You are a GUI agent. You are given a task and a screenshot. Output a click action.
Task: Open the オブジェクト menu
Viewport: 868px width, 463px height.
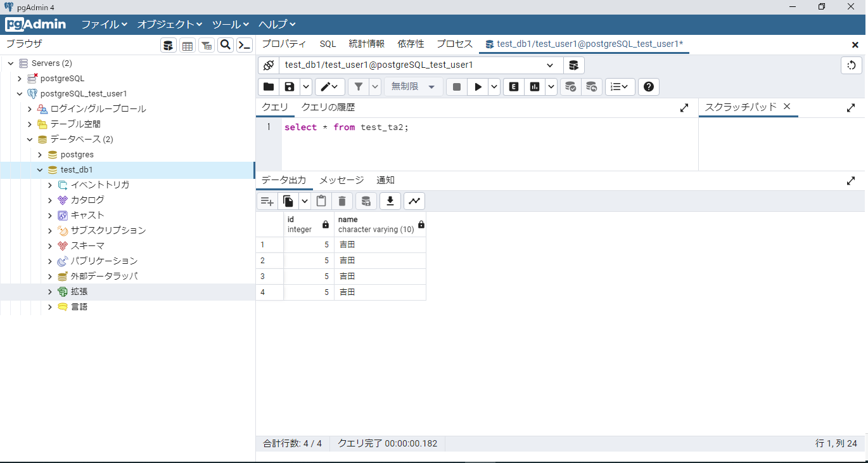tap(170, 24)
